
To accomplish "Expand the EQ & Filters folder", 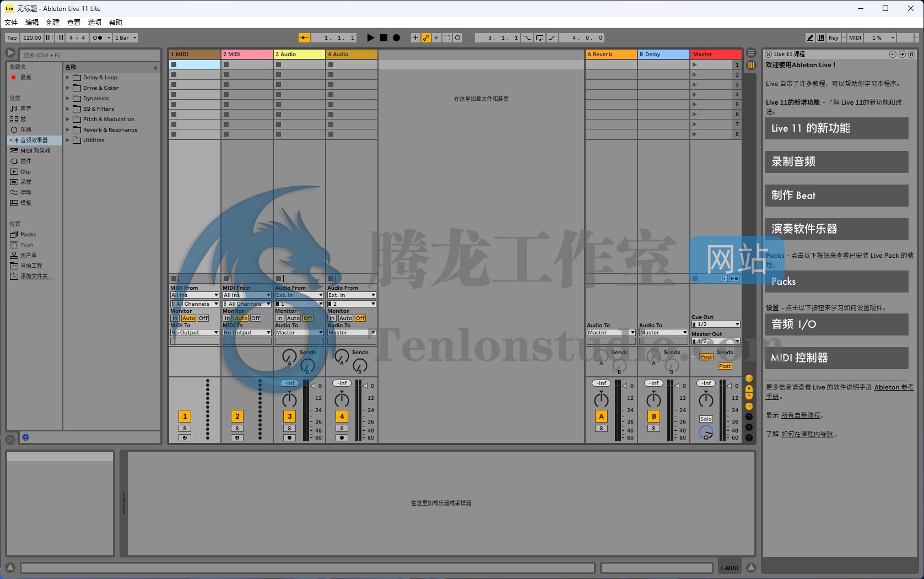I will (68, 109).
